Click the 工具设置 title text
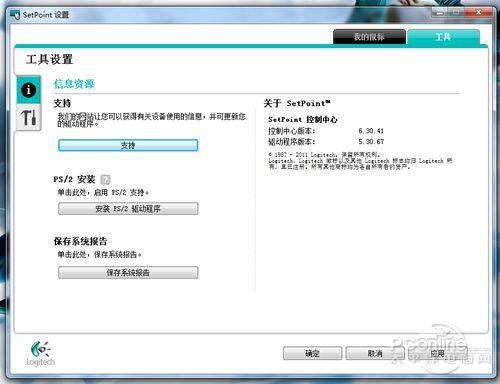 click(49, 59)
